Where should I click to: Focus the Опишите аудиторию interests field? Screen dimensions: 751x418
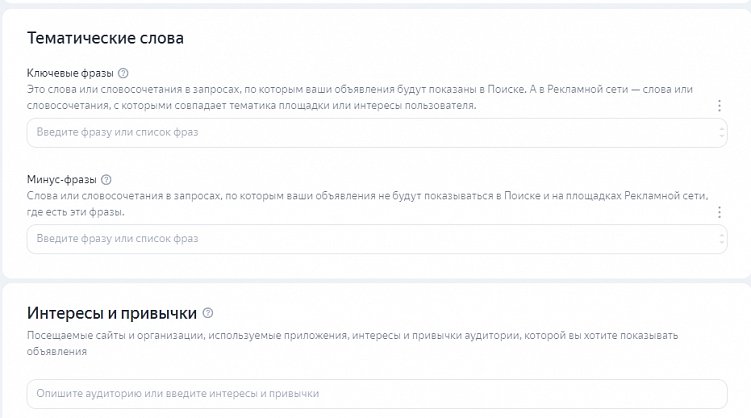point(377,394)
